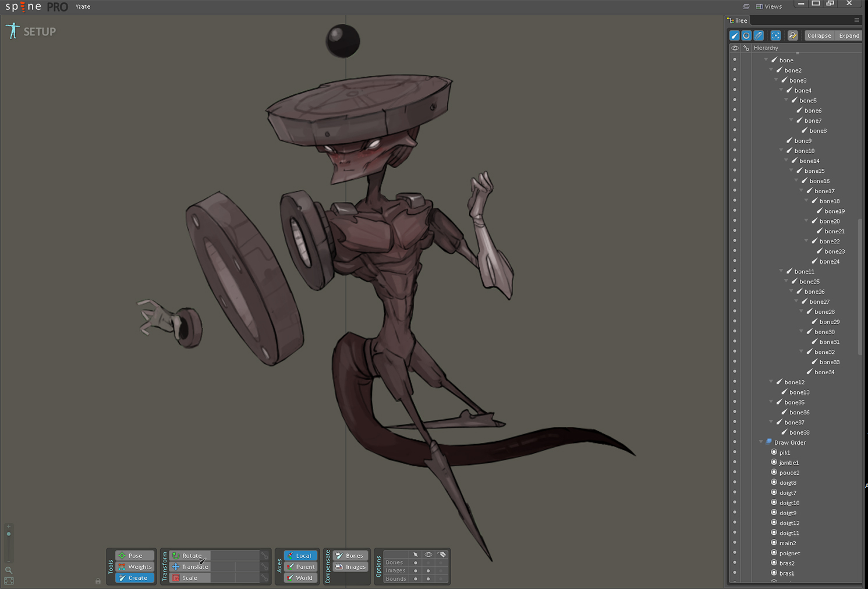868x589 pixels.
Task: Select the Parent axes option
Action: pyautogui.click(x=300, y=566)
